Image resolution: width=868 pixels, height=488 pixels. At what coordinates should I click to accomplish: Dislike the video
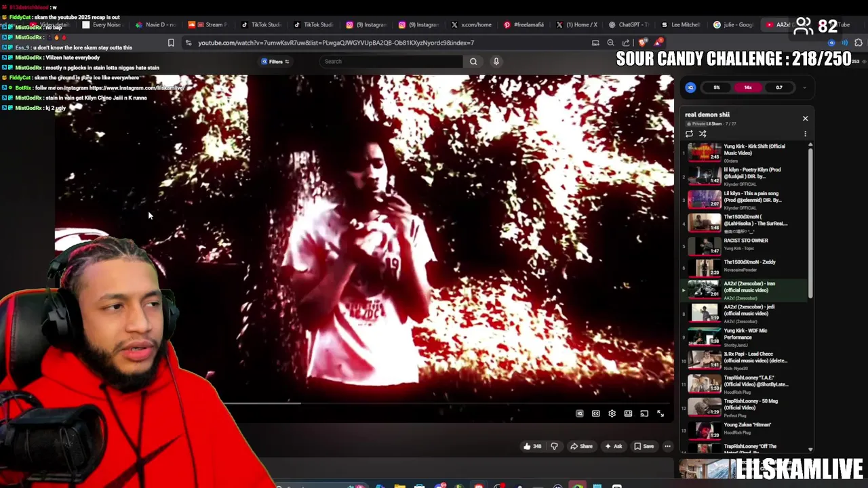(x=554, y=446)
